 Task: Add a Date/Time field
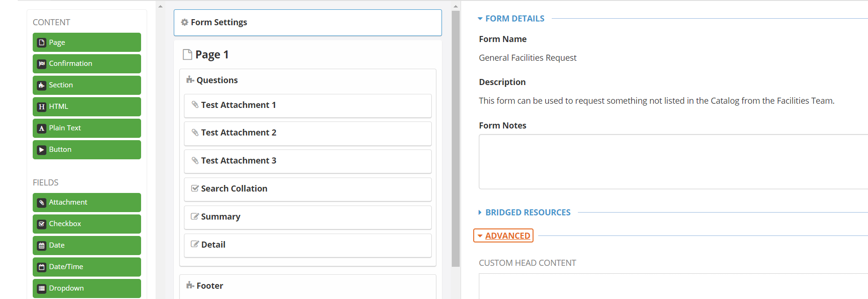[x=87, y=267]
